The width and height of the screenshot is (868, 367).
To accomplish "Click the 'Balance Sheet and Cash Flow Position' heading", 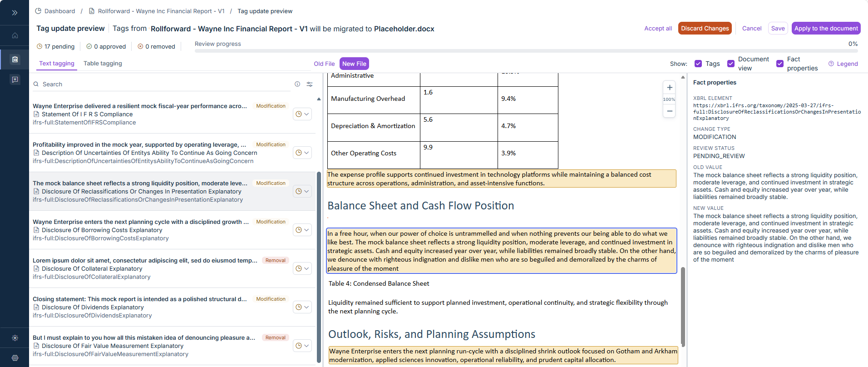I will pyautogui.click(x=421, y=206).
